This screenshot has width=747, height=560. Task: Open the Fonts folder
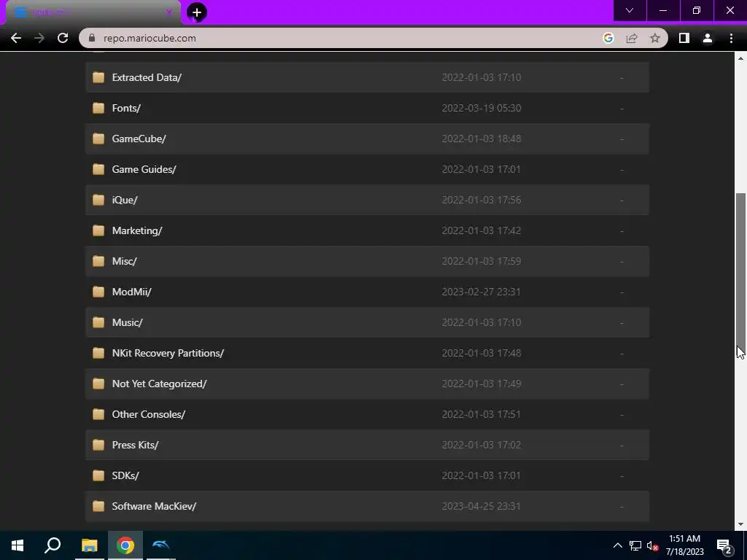126,108
